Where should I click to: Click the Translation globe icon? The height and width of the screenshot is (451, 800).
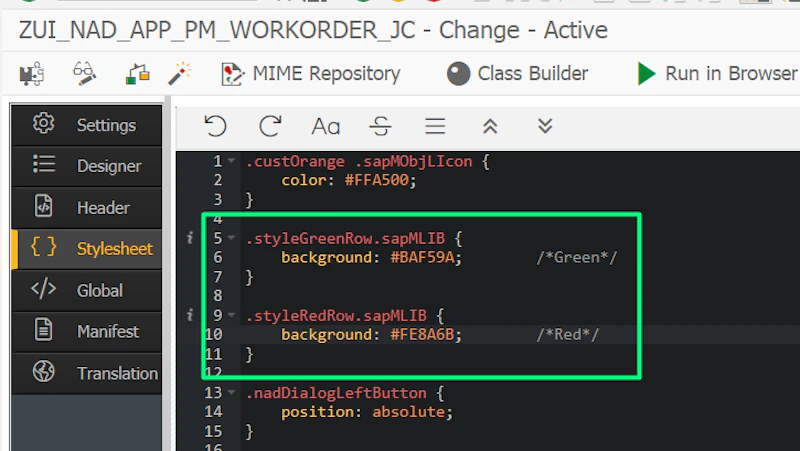[x=43, y=371]
